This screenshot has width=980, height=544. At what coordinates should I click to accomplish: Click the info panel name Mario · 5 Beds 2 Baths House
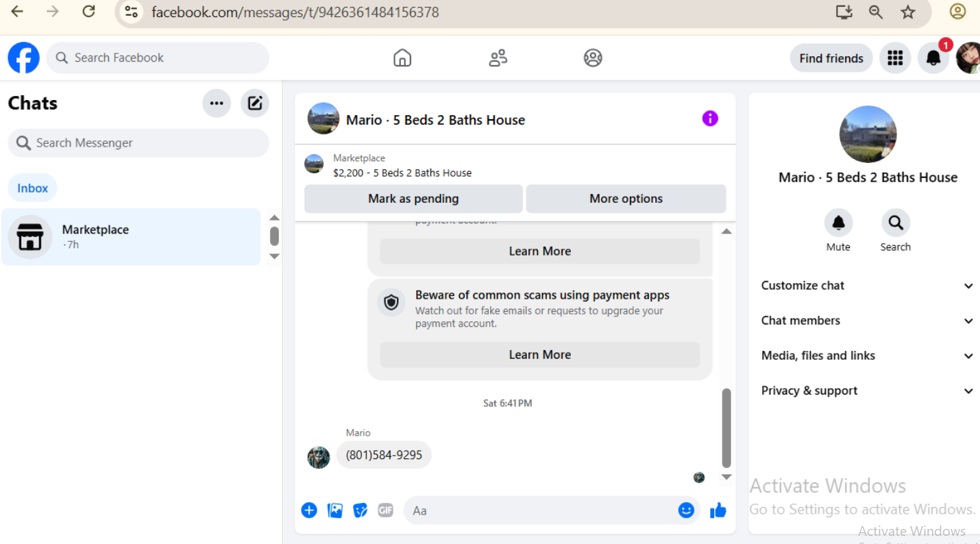pyautogui.click(x=868, y=177)
